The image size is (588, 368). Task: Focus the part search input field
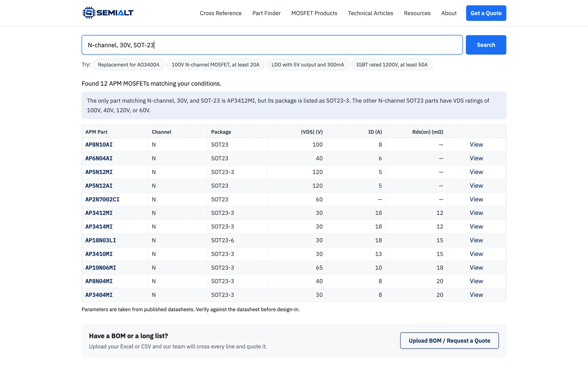click(272, 45)
